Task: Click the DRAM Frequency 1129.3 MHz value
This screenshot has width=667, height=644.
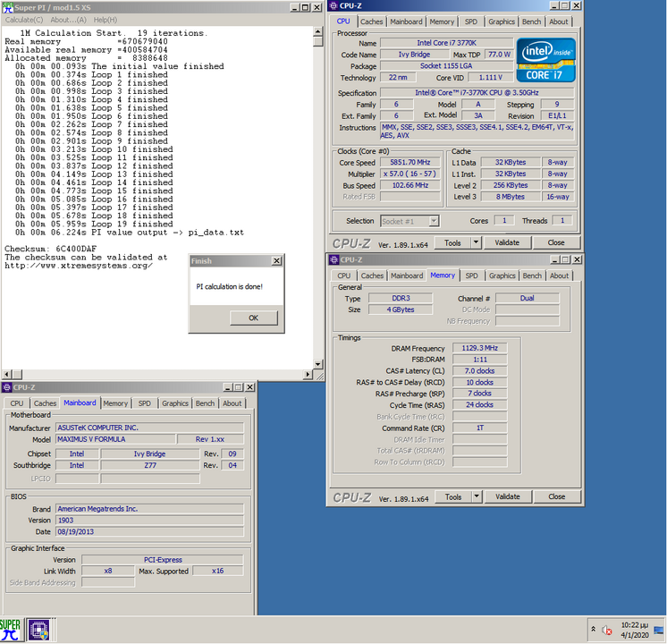Action: 480,348
